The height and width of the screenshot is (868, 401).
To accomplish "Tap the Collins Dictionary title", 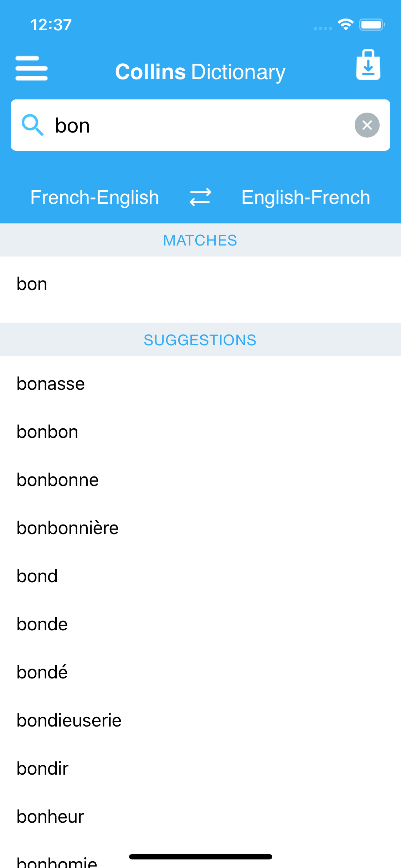I will (200, 72).
